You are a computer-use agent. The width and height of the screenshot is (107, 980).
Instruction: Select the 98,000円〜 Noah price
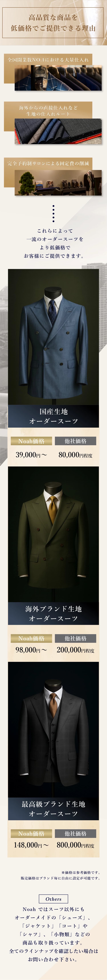click(x=31, y=650)
